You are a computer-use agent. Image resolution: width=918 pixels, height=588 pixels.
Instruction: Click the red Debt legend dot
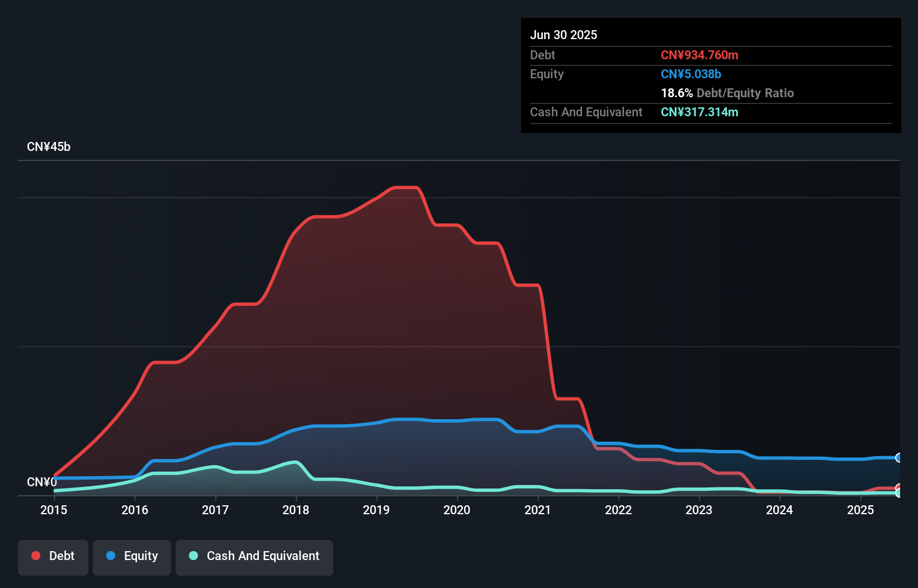click(x=35, y=556)
